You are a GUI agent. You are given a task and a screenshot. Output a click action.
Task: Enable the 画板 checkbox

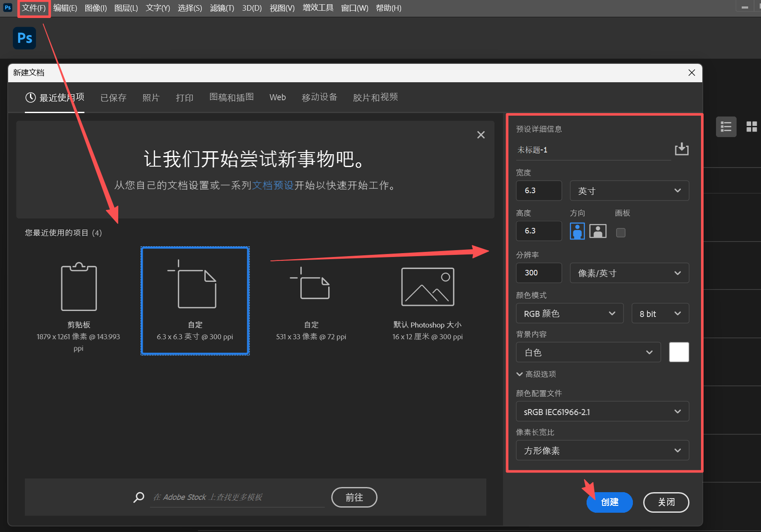click(x=620, y=232)
